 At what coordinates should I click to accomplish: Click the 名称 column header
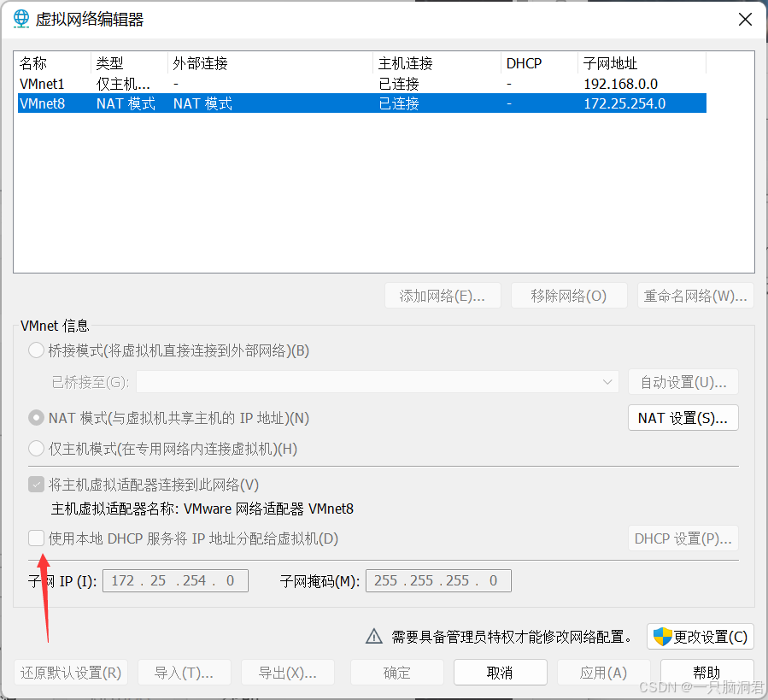tap(54, 63)
